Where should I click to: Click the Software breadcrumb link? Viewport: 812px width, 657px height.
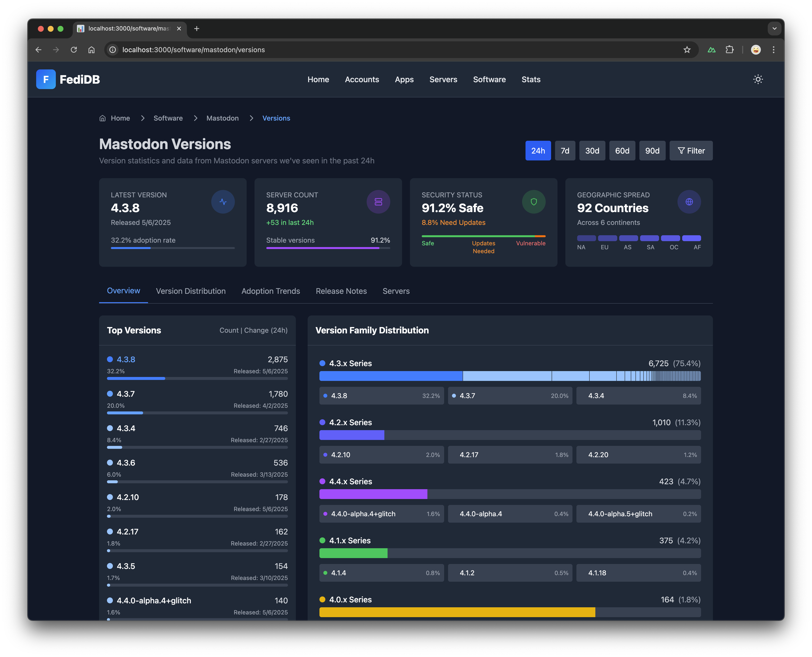(168, 118)
